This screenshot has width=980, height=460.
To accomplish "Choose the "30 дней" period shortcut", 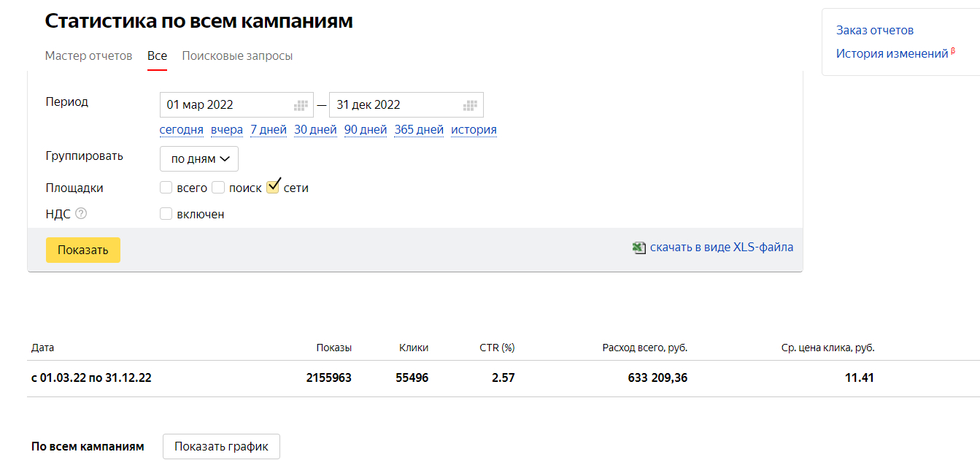I will [315, 130].
